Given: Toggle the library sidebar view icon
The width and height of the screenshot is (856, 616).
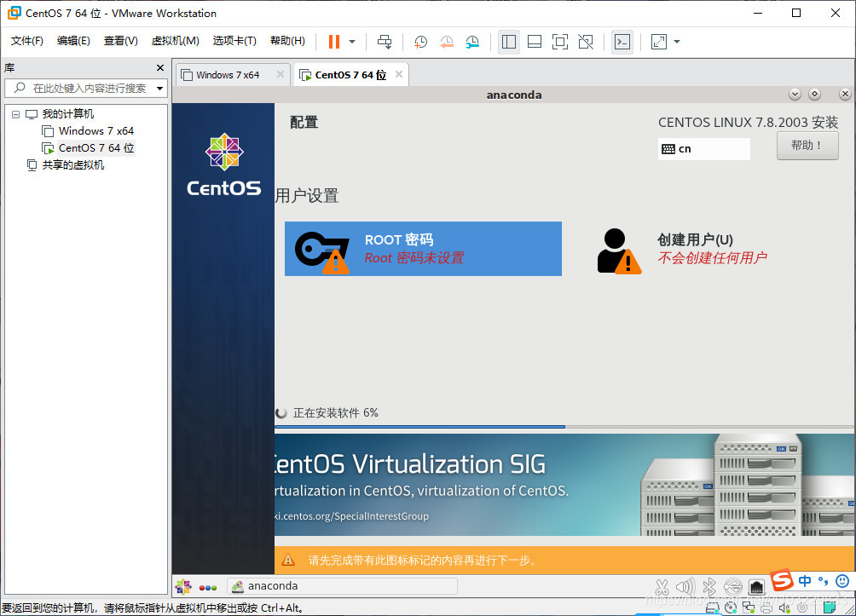Looking at the screenshot, I should 509,42.
